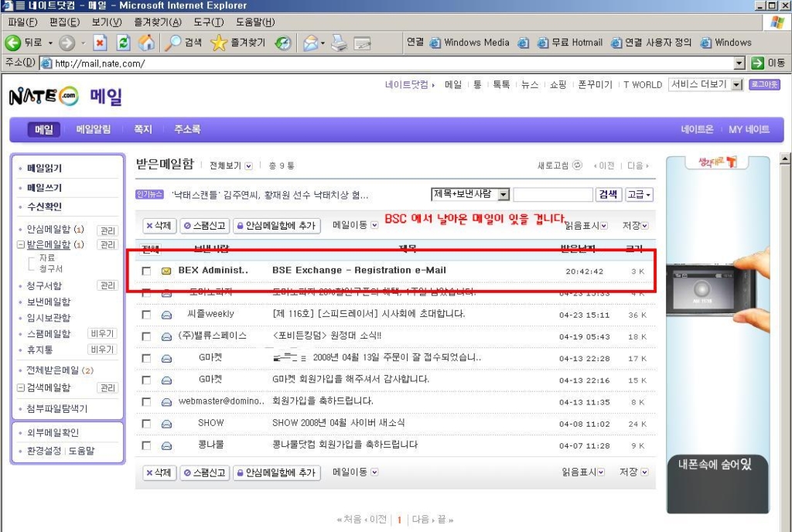
Task: Check the G마켓 04-13 22:28 mail checkbox
Action: 146,358
